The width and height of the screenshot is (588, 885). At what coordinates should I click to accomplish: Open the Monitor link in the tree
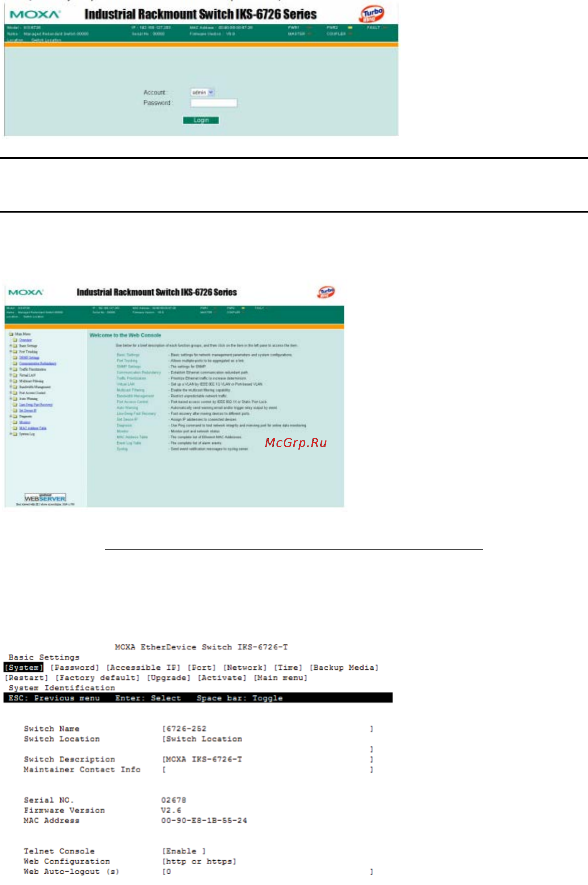[25, 422]
